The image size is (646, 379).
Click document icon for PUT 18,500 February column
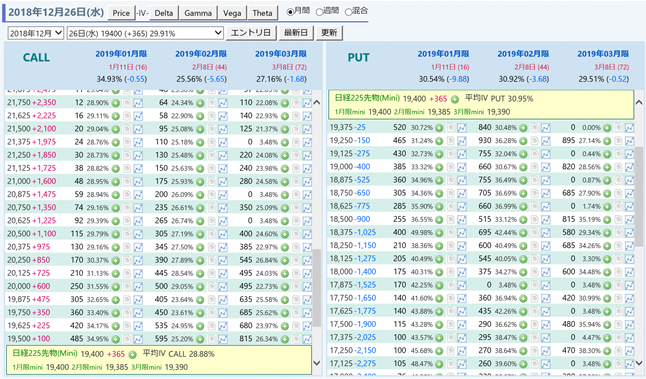[x=535, y=220]
